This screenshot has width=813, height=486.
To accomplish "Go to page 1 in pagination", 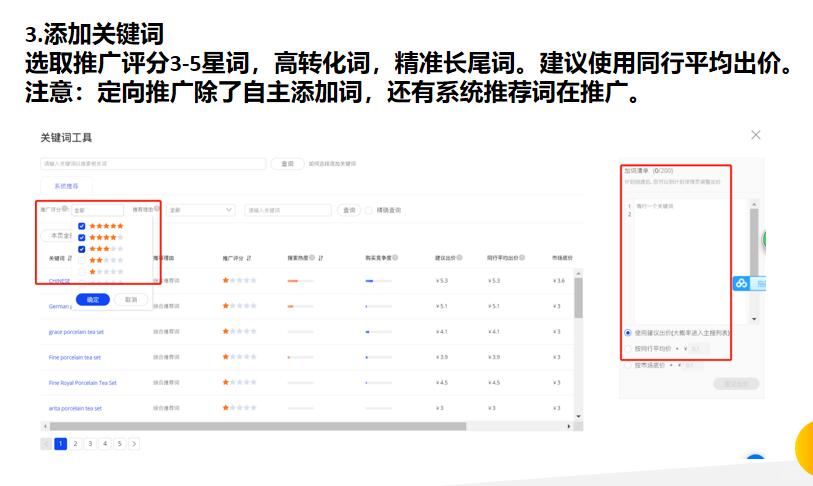I will (x=61, y=443).
